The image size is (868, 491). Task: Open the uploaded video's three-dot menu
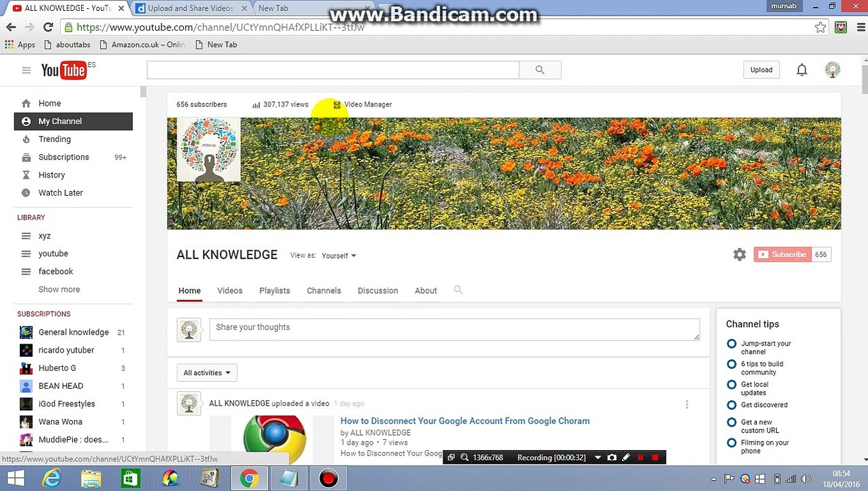[x=687, y=404]
